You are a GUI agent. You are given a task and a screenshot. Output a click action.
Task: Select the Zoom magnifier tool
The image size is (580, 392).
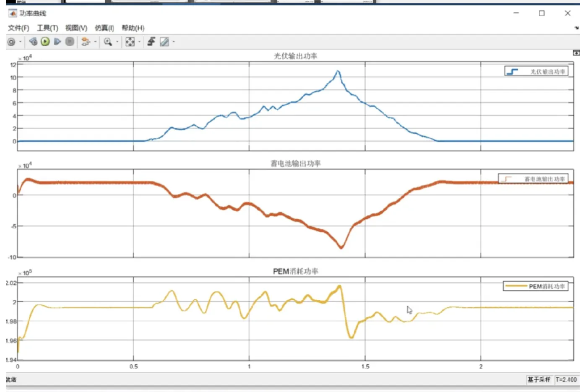[108, 42]
